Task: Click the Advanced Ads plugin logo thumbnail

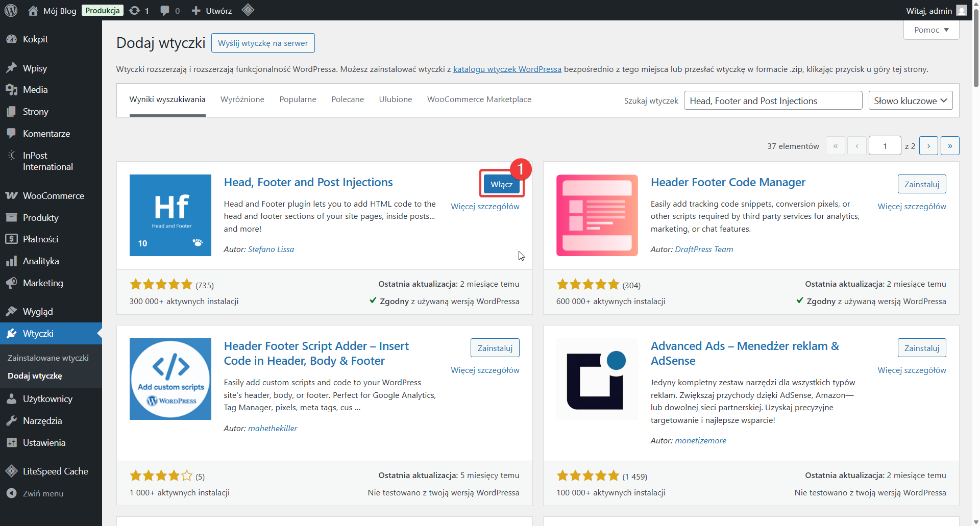Action: (597, 379)
